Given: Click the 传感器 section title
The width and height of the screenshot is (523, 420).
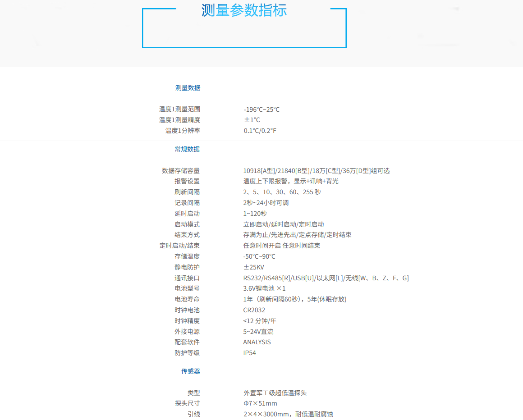Looking at the screenshot, I should point(190,371).
